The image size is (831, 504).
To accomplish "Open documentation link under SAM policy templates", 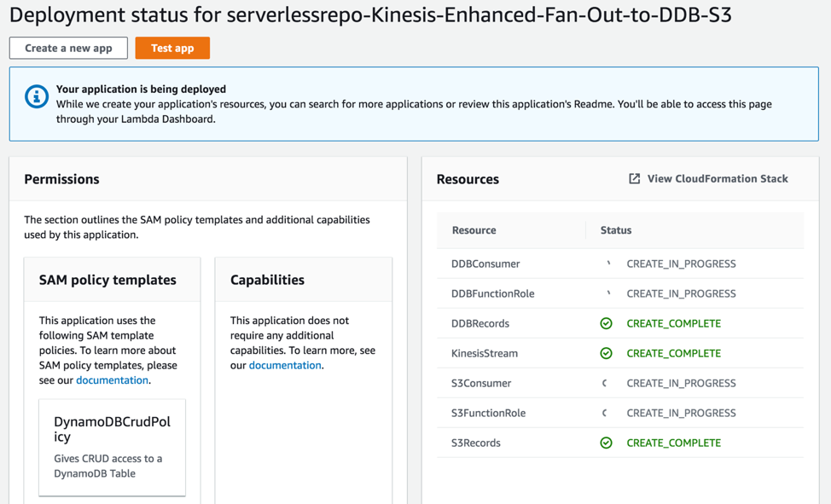I will click(x=112, y=380).
